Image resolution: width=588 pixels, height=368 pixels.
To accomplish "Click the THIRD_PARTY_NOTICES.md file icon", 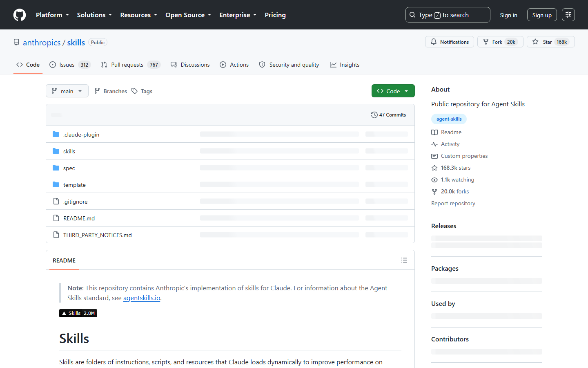I will coord(56,235).
